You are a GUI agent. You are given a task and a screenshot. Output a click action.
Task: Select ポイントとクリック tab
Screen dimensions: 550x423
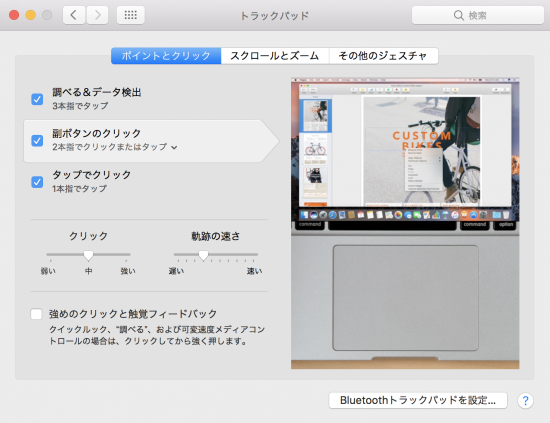(166, 56)
